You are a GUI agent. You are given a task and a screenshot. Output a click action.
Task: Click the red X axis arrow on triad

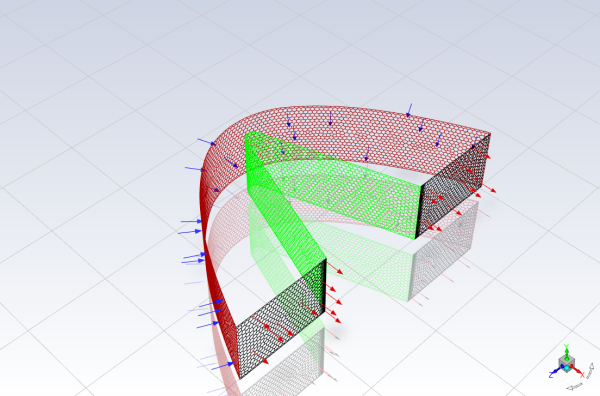coord(577,371)
